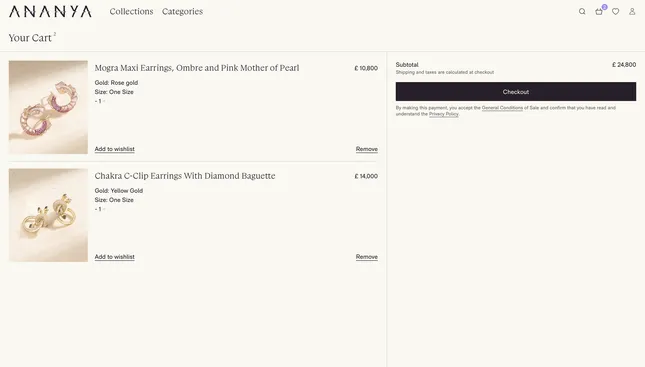The image size is (645, 367).
Task: Open the General Conditions link
Action: 502,108
